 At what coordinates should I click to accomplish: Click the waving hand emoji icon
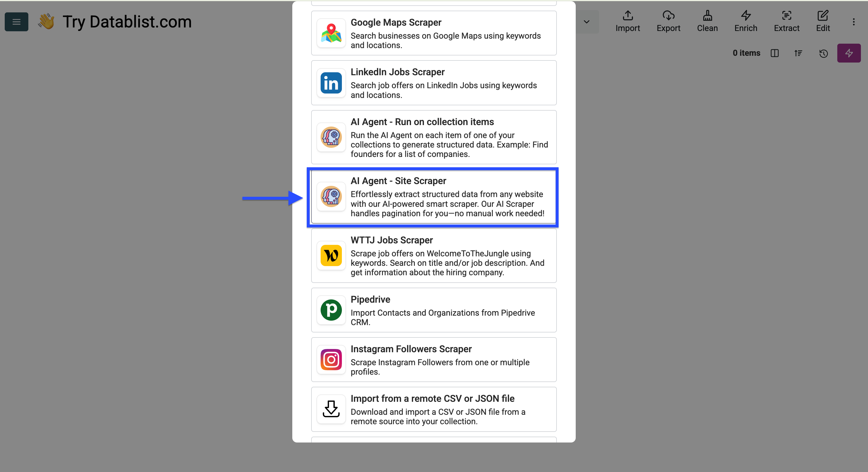pyautogui.click(x=47, y=22)
